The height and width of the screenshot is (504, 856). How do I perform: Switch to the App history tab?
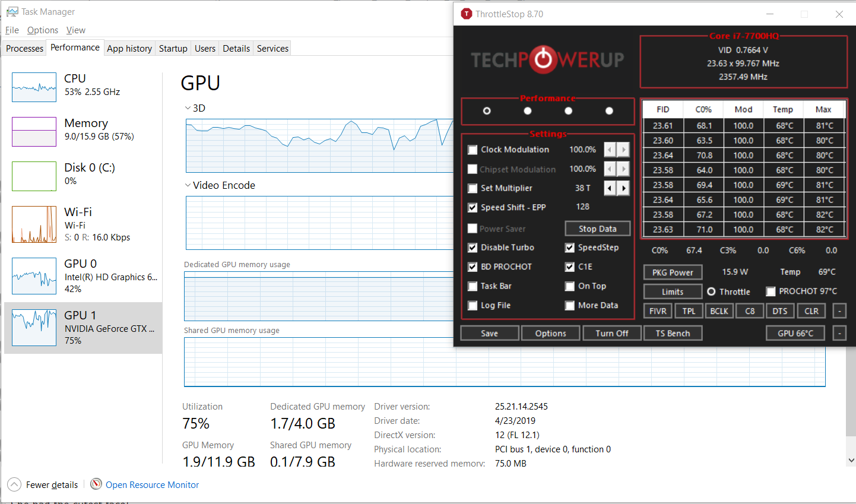click(129, 49)
